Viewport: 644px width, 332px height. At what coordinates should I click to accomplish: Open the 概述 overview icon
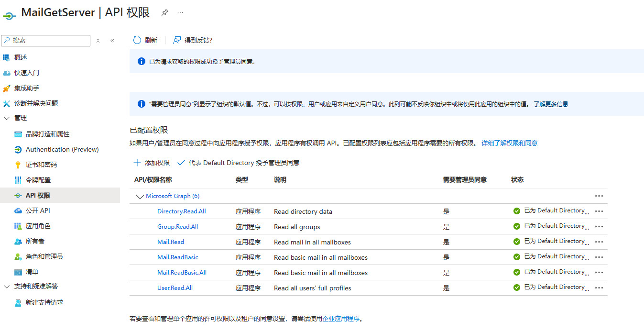(x=6, y=57)
